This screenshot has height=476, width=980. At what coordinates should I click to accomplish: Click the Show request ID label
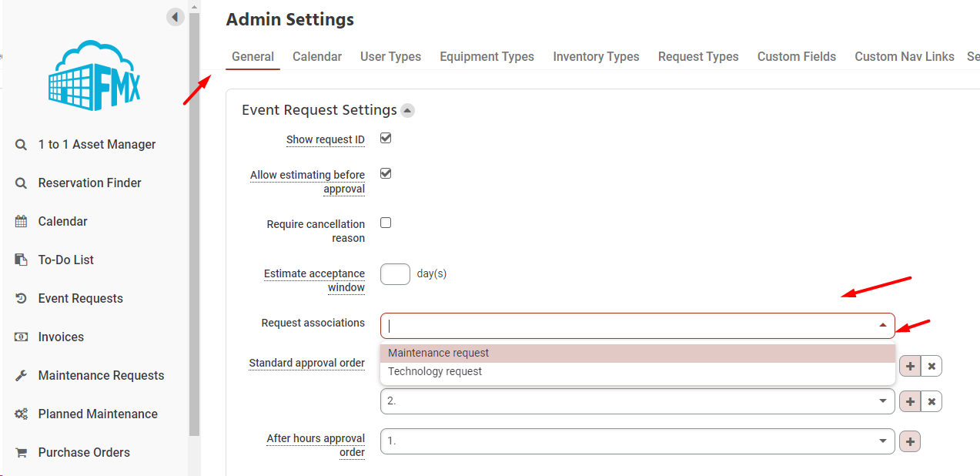click(326, 139)
